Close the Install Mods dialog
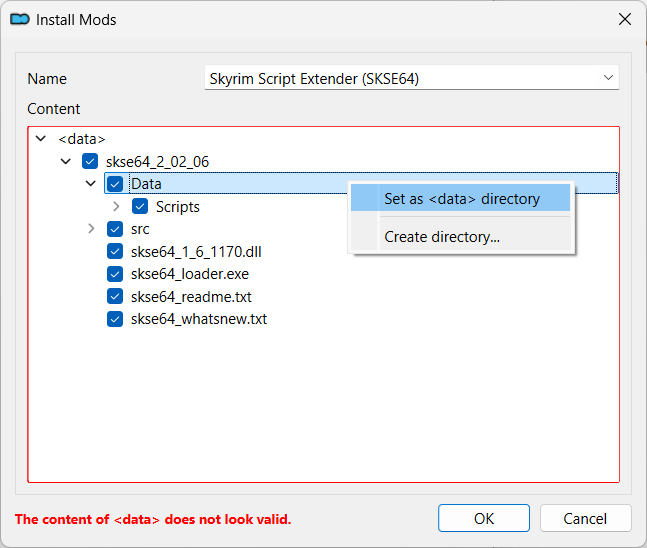The image size is (647, 548). [625, 19]
